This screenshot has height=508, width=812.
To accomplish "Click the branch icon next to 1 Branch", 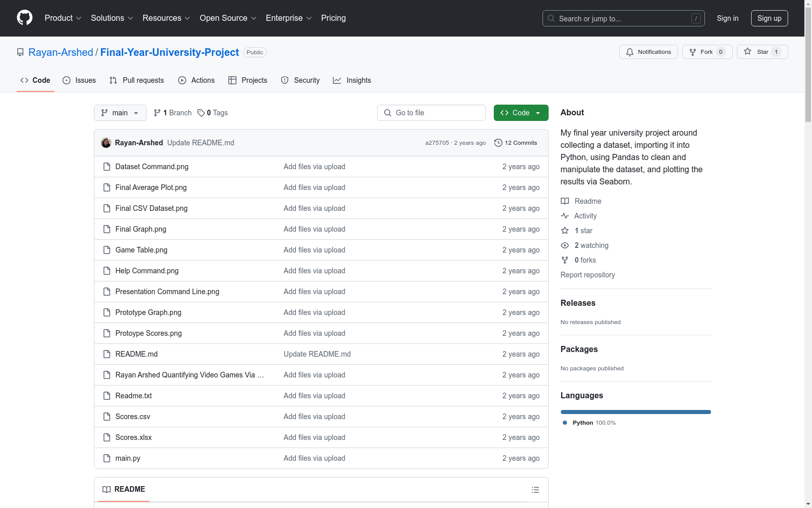I will click(x=157, y=113).
